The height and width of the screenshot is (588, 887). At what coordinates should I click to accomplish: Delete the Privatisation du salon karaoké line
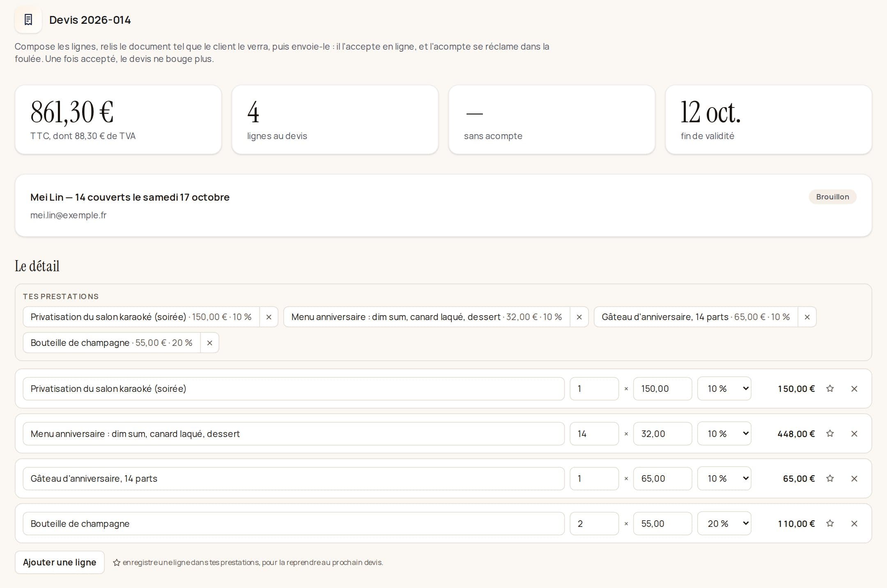pos(854,389)
